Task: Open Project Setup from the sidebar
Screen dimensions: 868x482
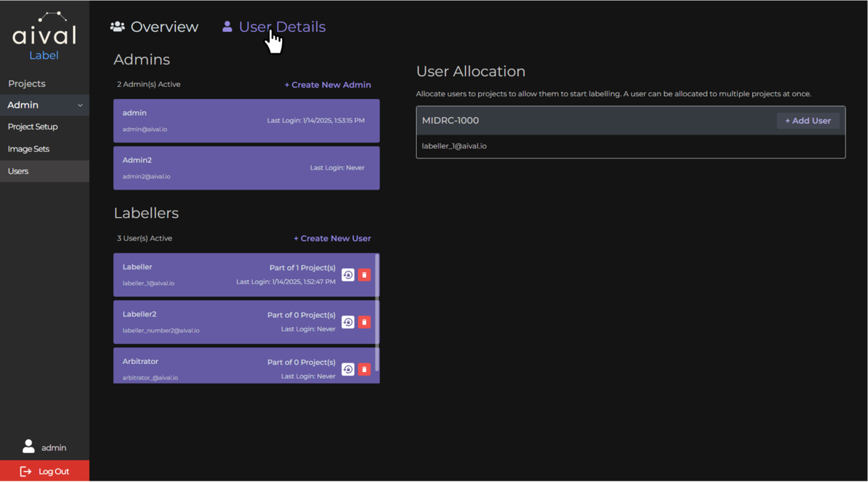Action: [x=32, y=126]
